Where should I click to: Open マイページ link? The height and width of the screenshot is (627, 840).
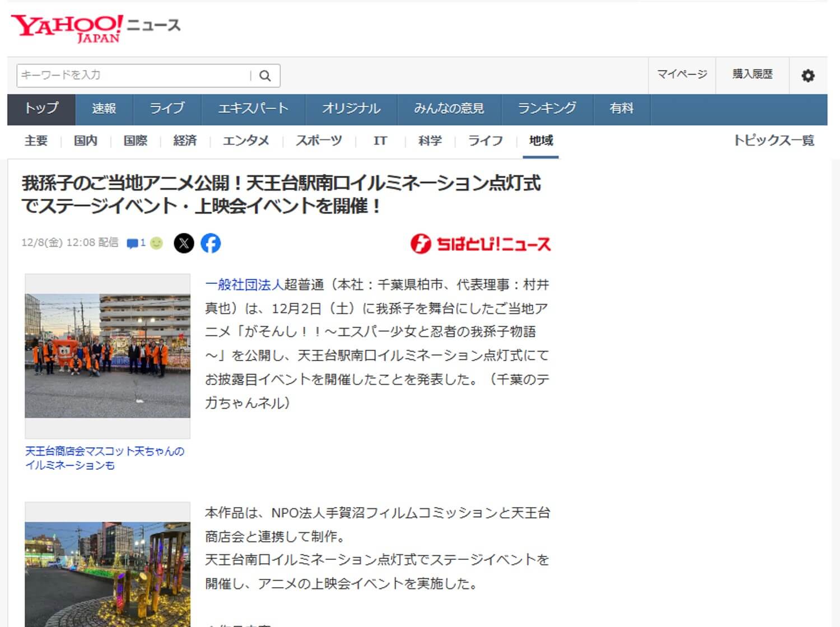[x=682, y=74]
